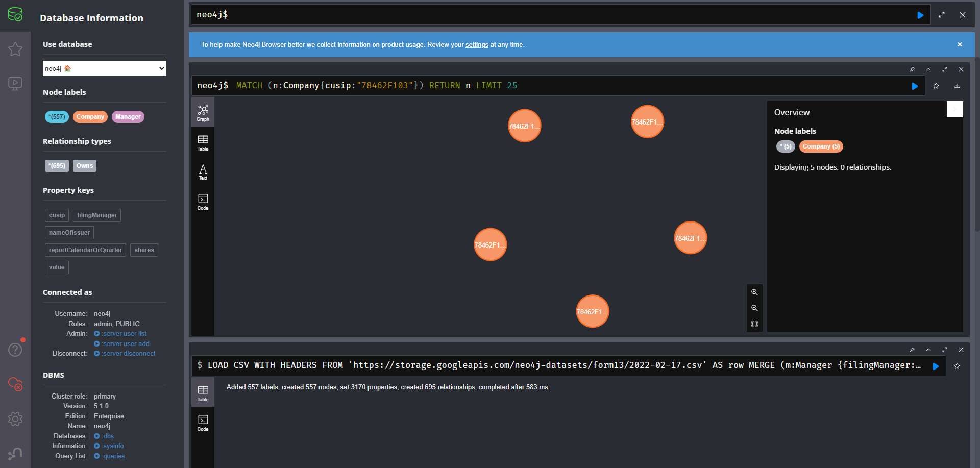The height and width of the screenshot is (468, 980).
Task: Rerun the LOAD CSV query
Action: point(936,366)
